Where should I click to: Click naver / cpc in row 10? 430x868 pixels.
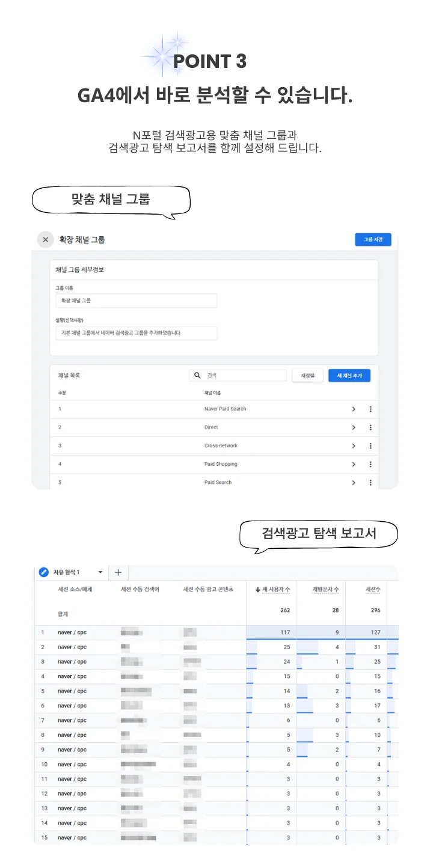point(72,765)
